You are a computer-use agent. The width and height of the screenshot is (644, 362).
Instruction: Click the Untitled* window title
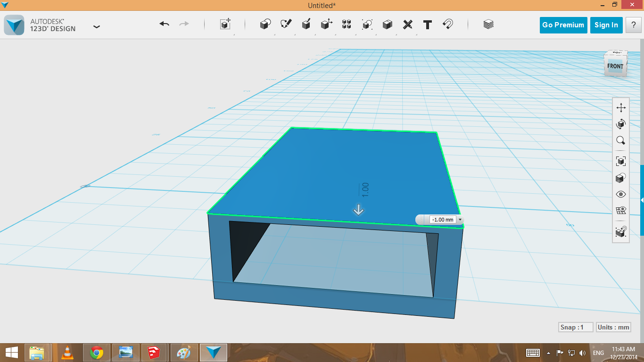322,5
